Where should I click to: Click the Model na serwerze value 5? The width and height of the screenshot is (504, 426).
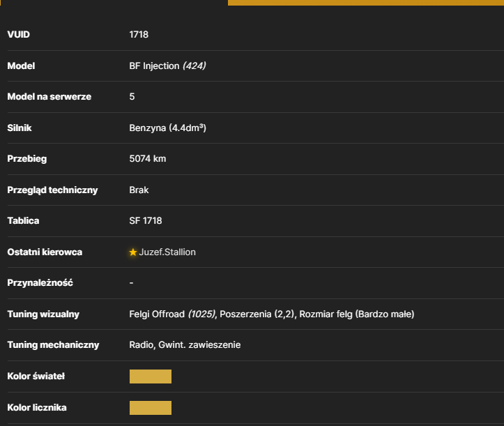pos(132,96)
